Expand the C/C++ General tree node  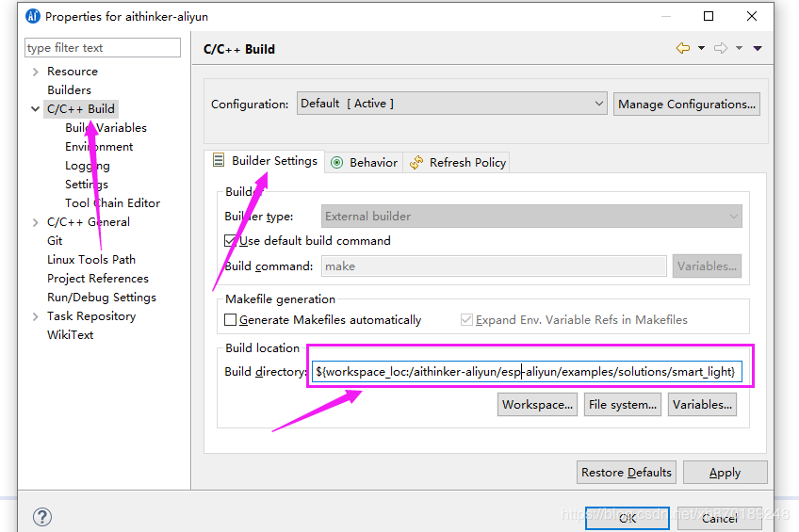point(35,222)
